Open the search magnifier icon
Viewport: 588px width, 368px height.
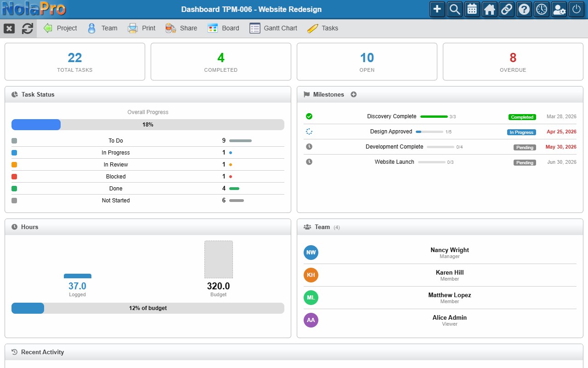point(455,9)
